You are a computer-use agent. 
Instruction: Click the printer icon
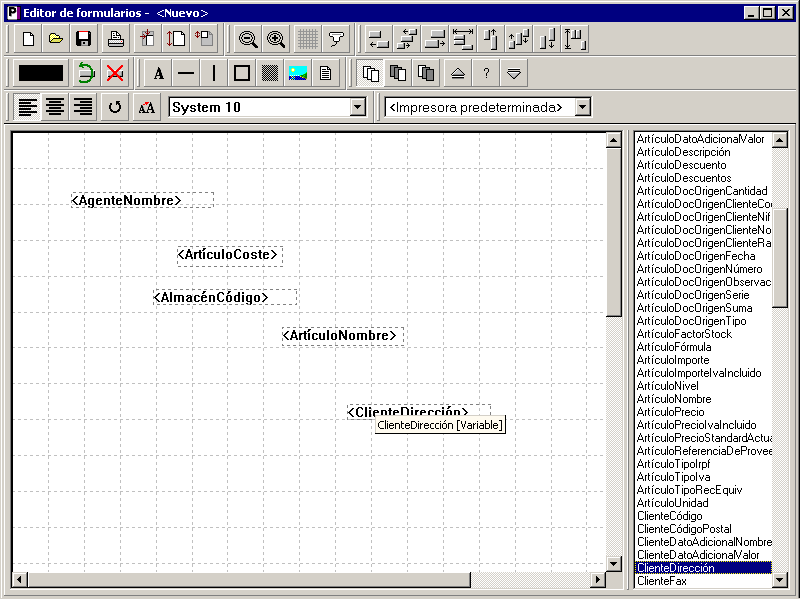pos(116,39)
